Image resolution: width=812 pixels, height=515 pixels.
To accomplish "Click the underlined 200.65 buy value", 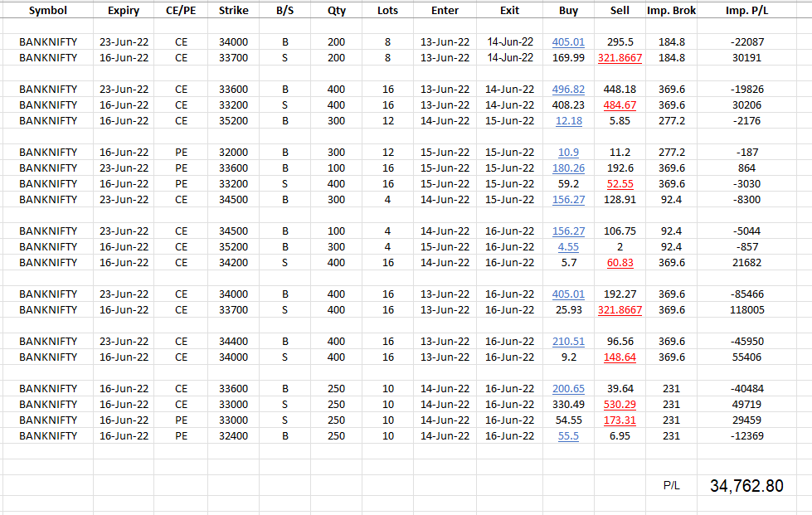I will click(x=568, y=388).
